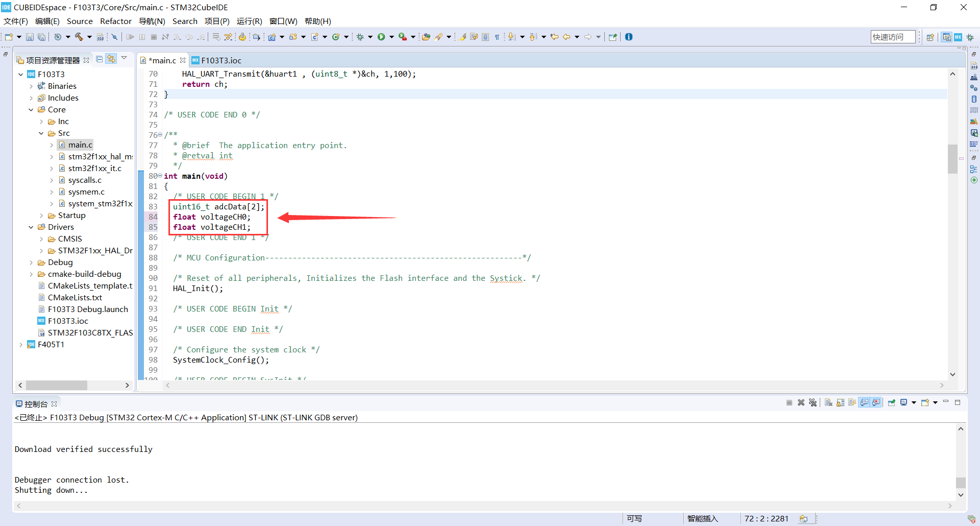
Task: Start debugging with the bug icon
Action: [x=361, y=37]
